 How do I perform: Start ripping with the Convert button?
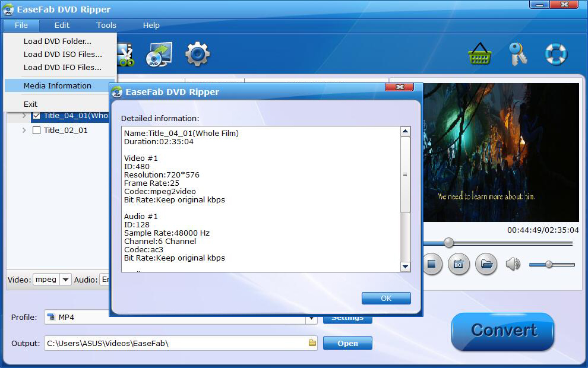coord(502,331)
